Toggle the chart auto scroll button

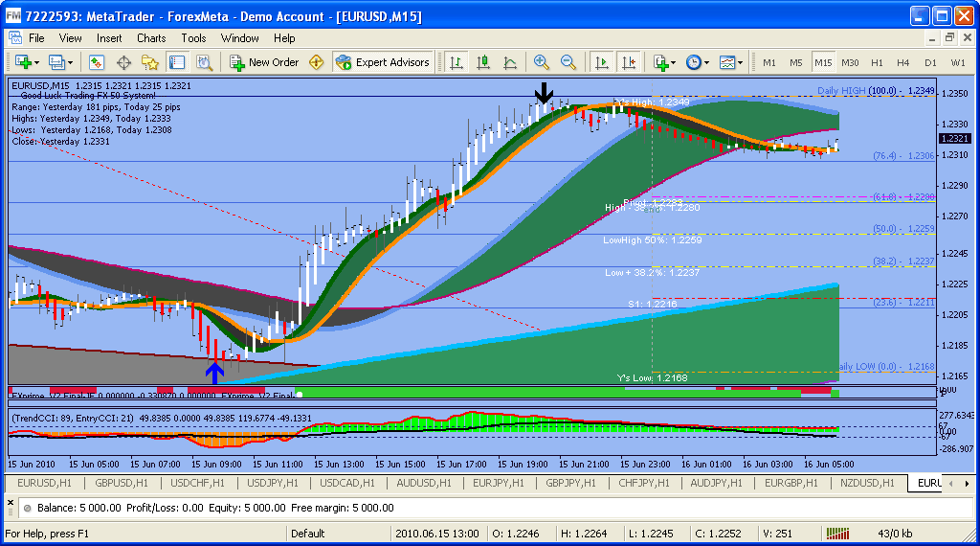(601, 62)
